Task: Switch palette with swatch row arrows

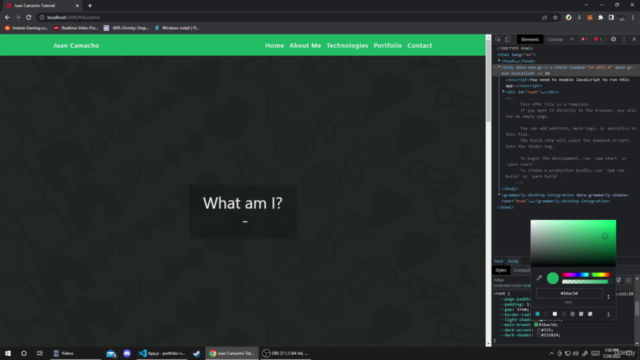Action: (x=608, y=314)
